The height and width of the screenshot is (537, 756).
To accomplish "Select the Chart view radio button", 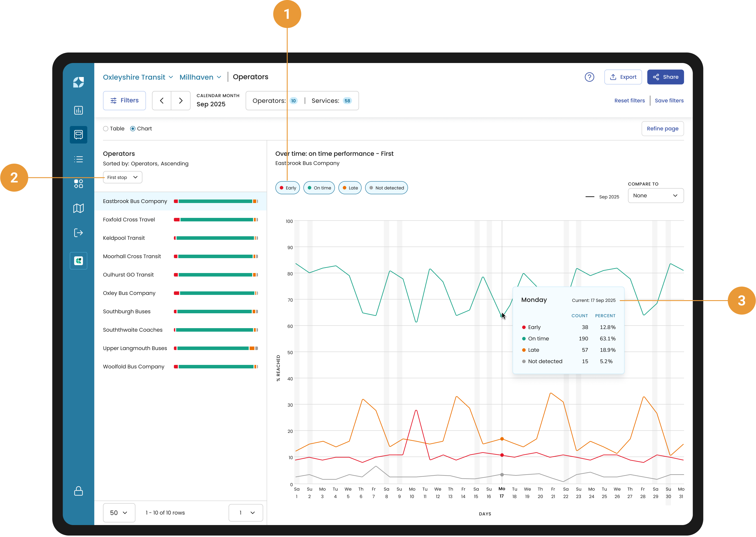I will click(133, 129).
